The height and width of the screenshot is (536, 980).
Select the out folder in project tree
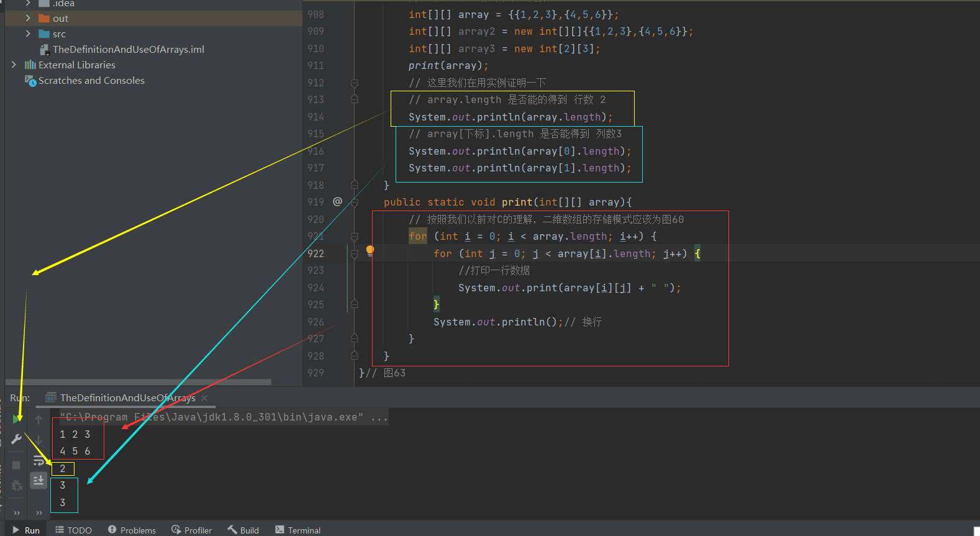click(x=60, y=19)
